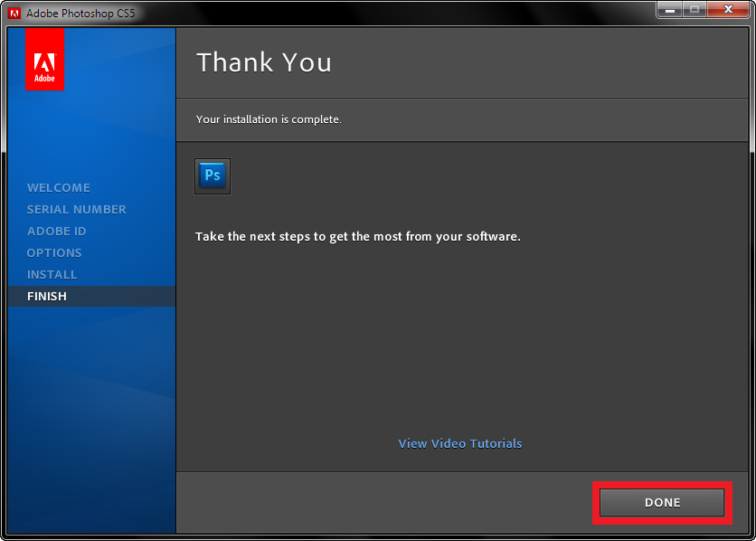Image resolution: width=756 pixels, height=541 pixels.
Task: Minimize the Photoshop CS5 installer window
Action: [670, 10]
